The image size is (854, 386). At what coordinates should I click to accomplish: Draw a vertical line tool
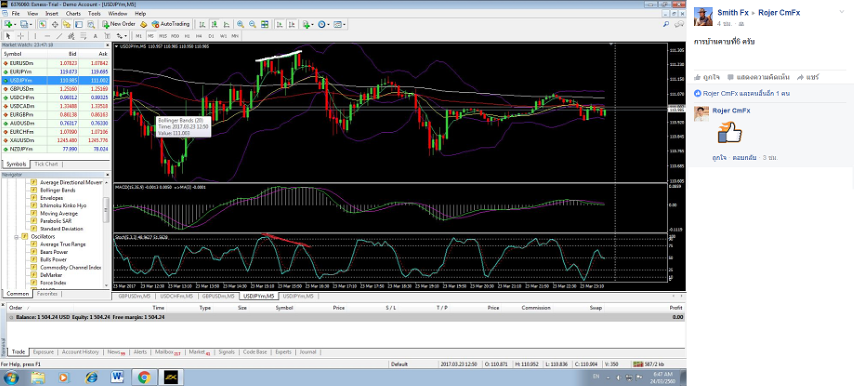35,36
